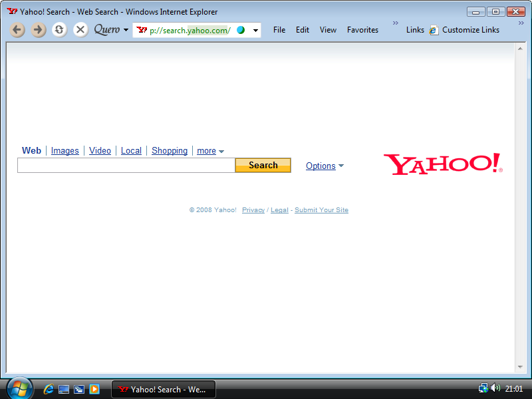Switch to the Shopping search tab
The height and width of the screenshot is (399, 532).
(x=170, y=151)
